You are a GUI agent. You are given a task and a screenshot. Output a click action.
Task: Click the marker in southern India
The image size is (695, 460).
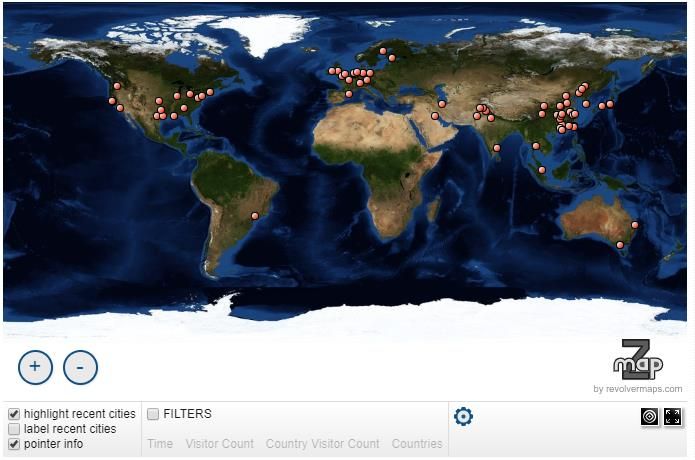pyautogui.click(x=497, y=148)
